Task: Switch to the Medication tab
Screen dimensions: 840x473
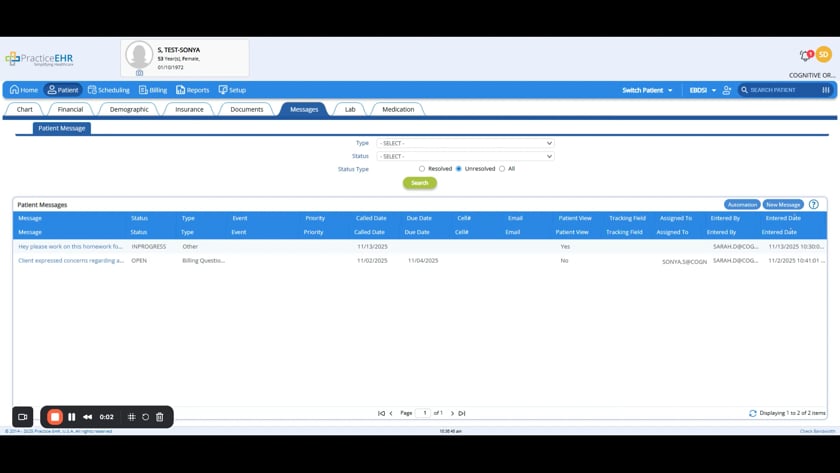Action: (398, 109)
